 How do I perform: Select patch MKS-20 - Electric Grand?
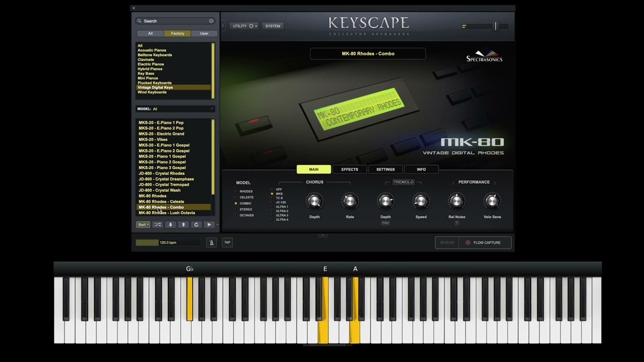click(x=162, y=134)
